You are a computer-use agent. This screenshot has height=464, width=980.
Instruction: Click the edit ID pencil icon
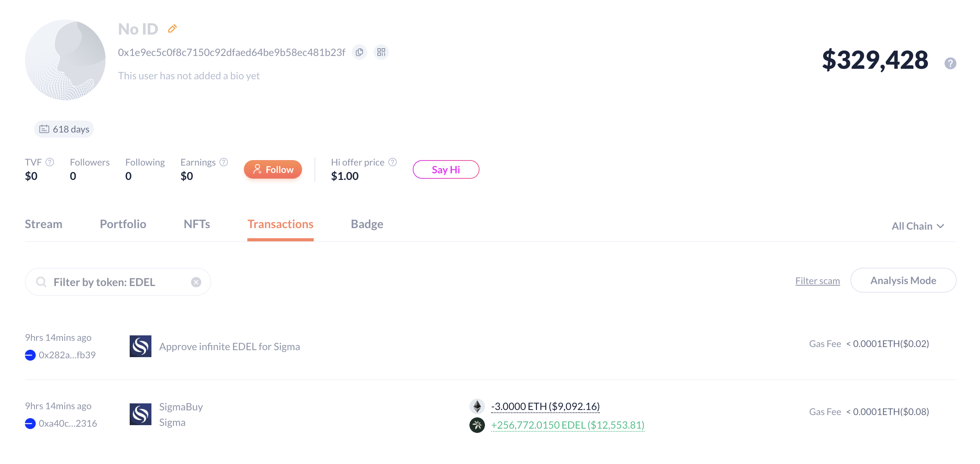[x=172, y=29]
